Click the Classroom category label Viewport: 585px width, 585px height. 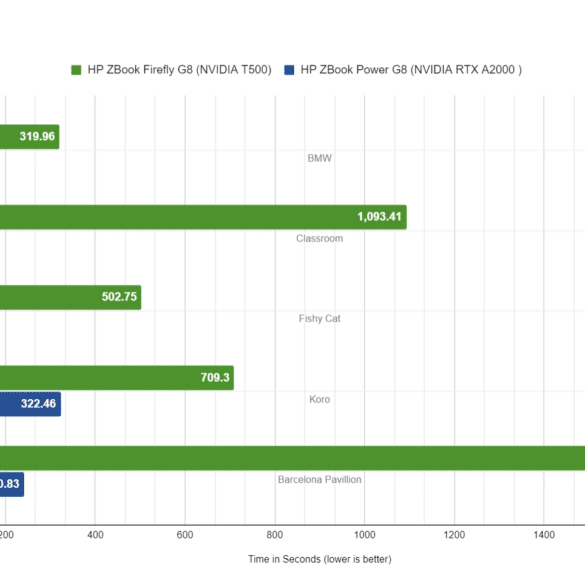[x=319, y=238]
